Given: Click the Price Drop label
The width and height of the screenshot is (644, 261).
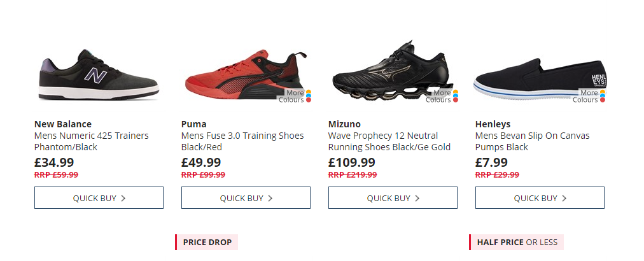Looking at the screenshot, I should (x=207, y=243).
